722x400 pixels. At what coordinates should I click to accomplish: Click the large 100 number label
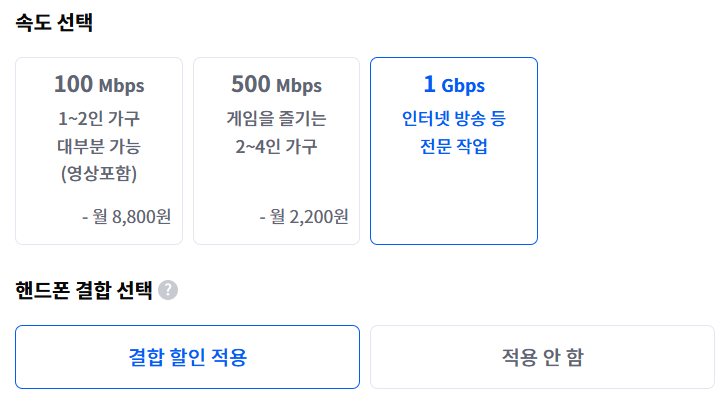click(73, 84)
